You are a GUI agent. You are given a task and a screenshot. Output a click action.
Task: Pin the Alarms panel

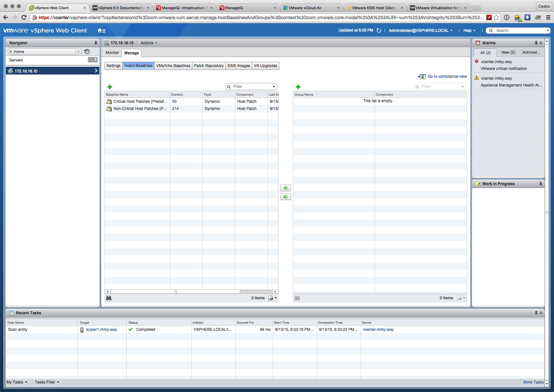point(536,43)
